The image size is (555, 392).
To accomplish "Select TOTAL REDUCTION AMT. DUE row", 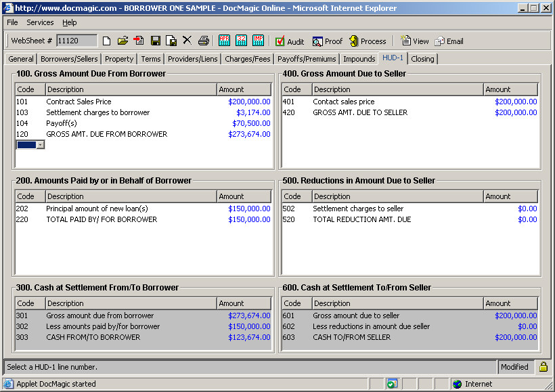I will [x=410, y=219].
